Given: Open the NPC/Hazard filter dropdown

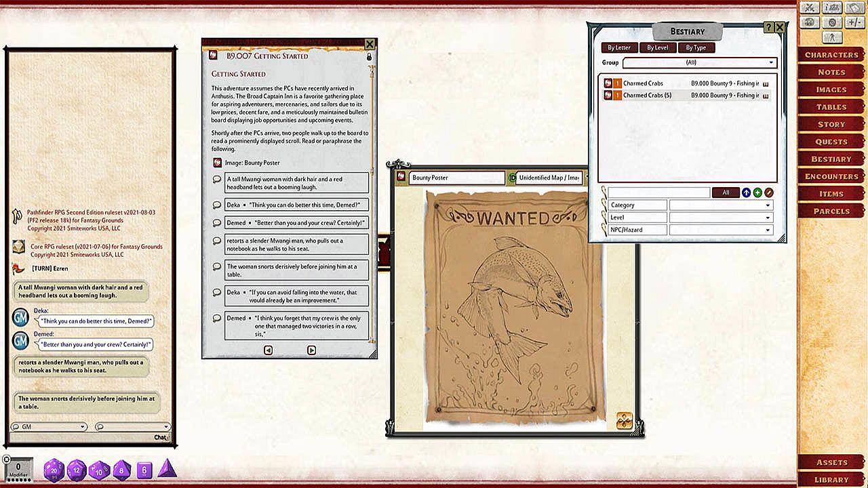Looking at the screenshot, I should coord(721,230).
